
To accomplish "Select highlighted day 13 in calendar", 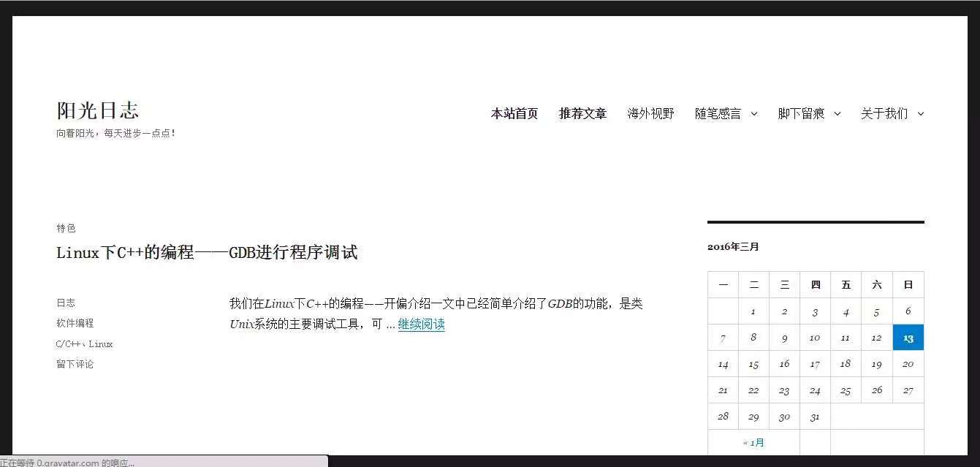I will coord(908,338).
